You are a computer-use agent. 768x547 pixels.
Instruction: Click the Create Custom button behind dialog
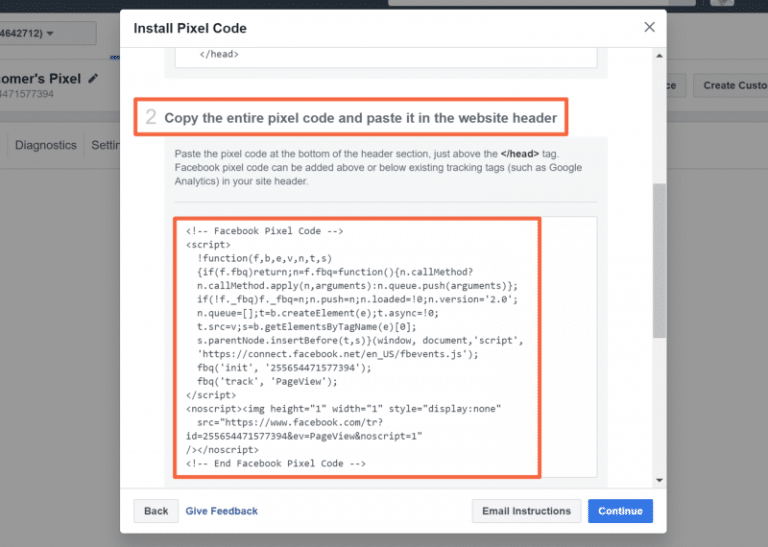coord(731,85)
